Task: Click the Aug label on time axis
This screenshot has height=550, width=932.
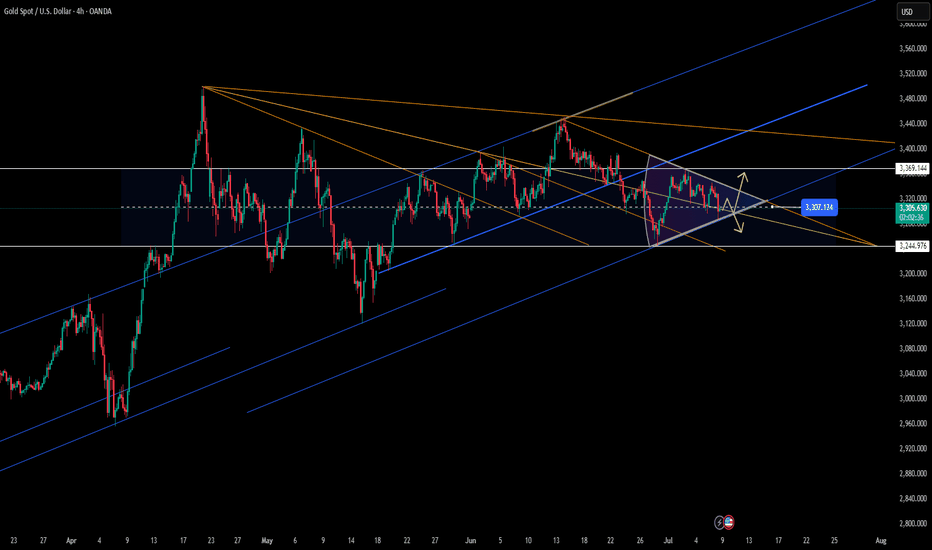Action: (x=881, y=540)
